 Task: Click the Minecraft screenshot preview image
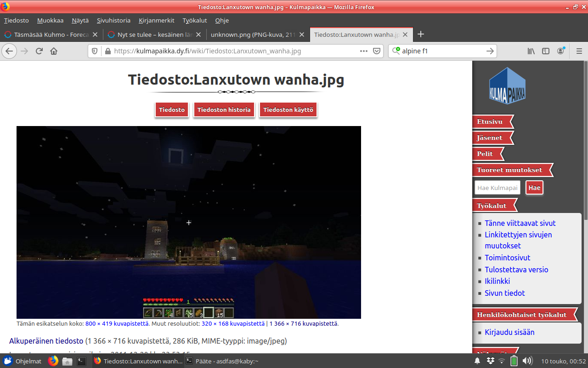(189, 222)
